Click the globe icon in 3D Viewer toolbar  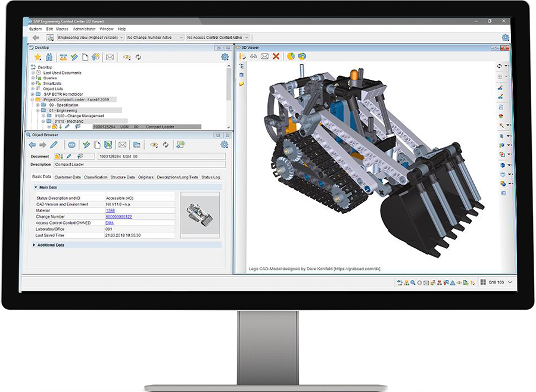pyautogui.click(x=302, y=56)
